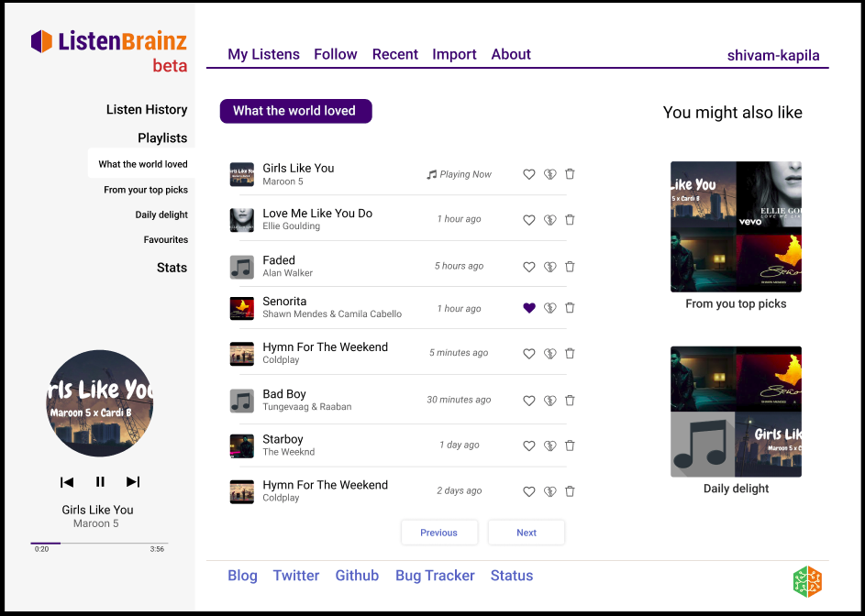Open the Status footer link
865x616 pixels.
coord(512,575)
